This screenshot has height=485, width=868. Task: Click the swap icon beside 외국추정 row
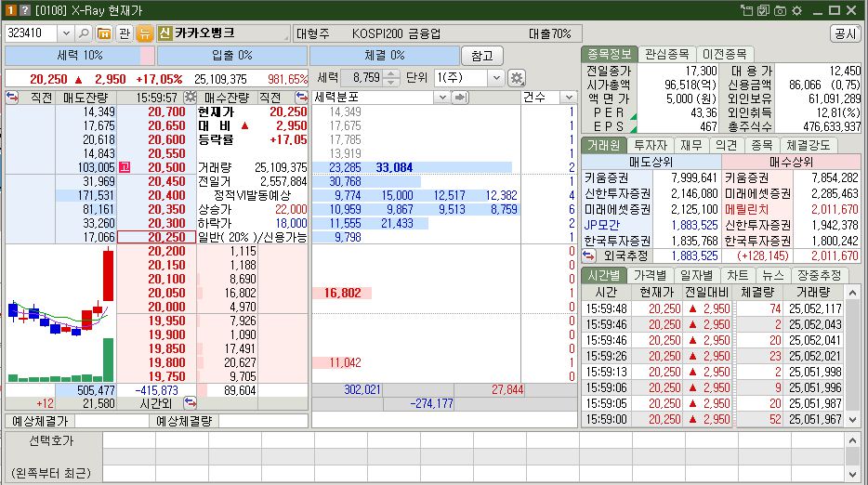[x=588, y=256]
